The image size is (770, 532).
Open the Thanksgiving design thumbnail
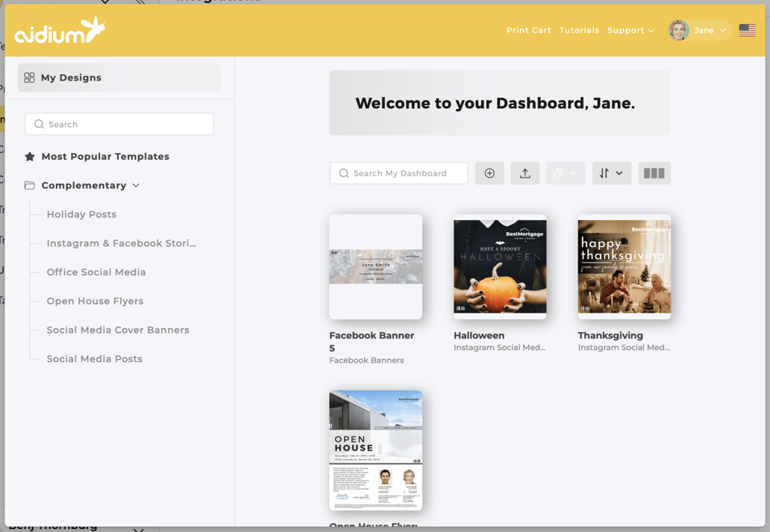coord(624,266)
